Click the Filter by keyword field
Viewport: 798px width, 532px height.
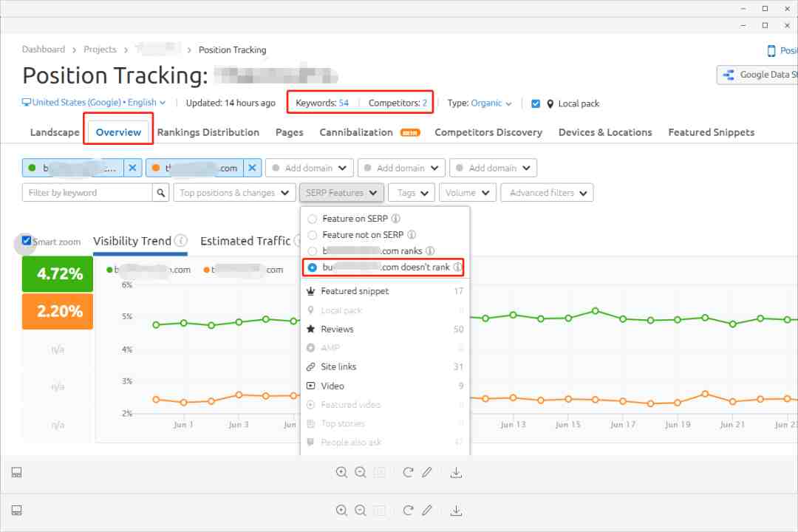click(87, 193)
